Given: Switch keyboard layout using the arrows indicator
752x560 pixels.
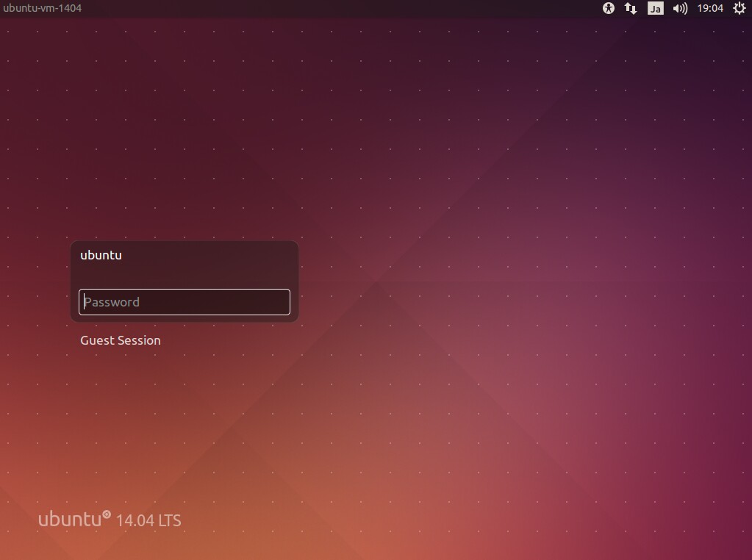Looking at the screenshot, I should click(x=630, y=8).
